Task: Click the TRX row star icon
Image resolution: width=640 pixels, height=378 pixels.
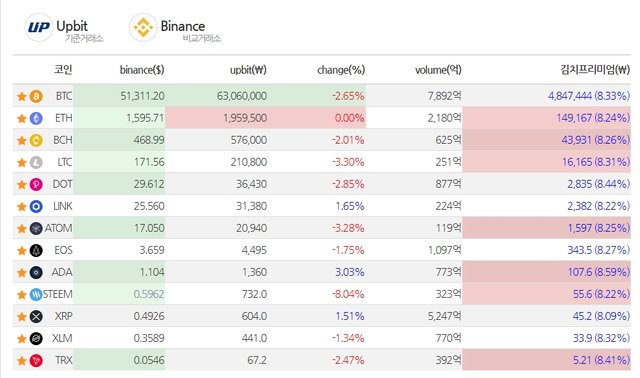Action: coord(22,361)
